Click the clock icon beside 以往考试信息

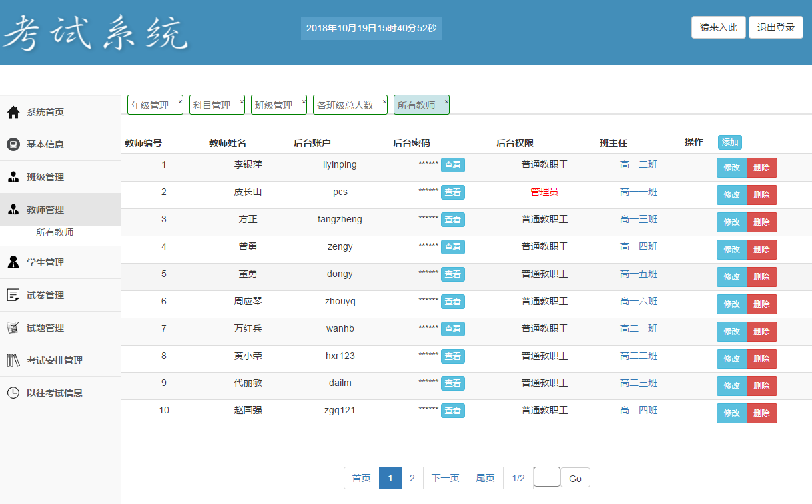pos(13,393)
